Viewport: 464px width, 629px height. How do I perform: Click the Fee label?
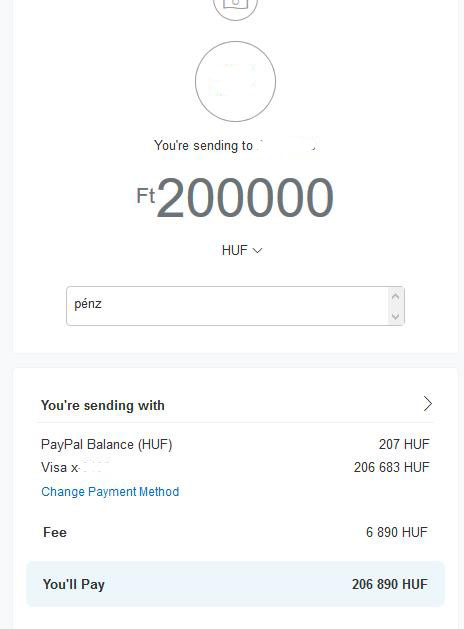[55, 532]
